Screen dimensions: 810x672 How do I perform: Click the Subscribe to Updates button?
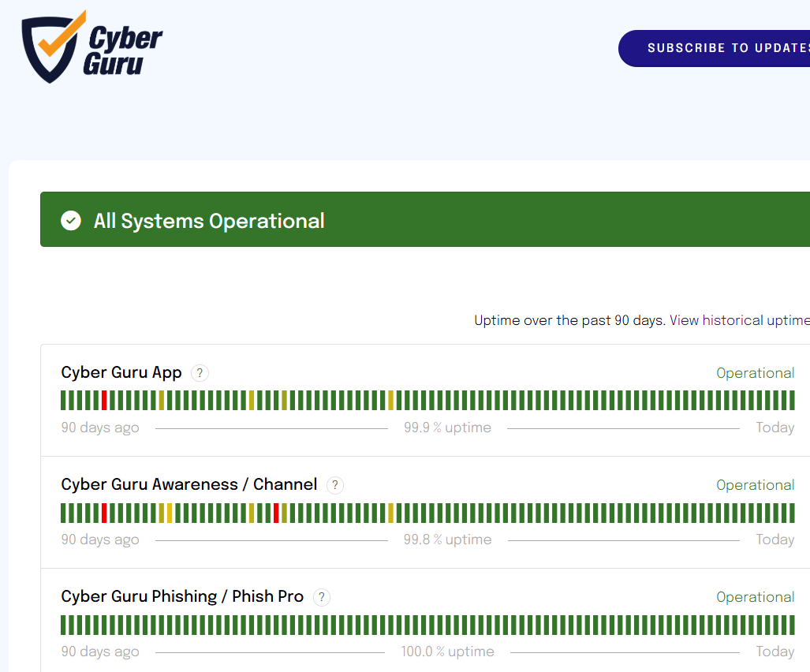(x=715, y=48)
